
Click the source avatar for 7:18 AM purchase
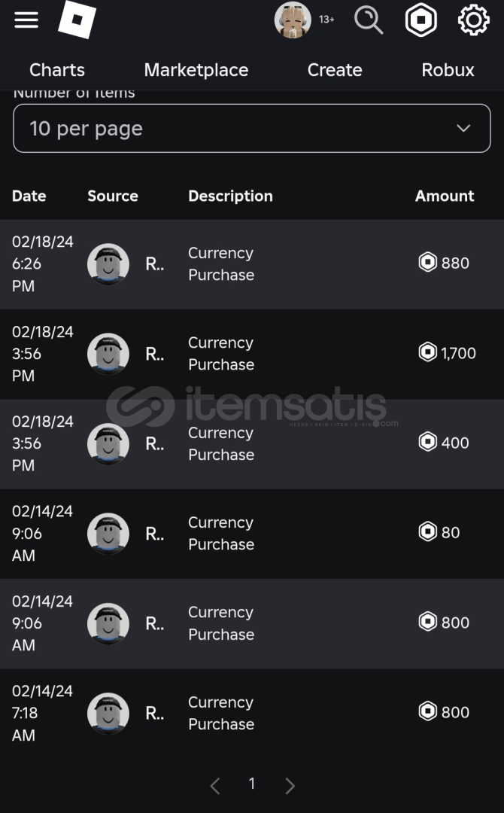click(x=108, y=714)
